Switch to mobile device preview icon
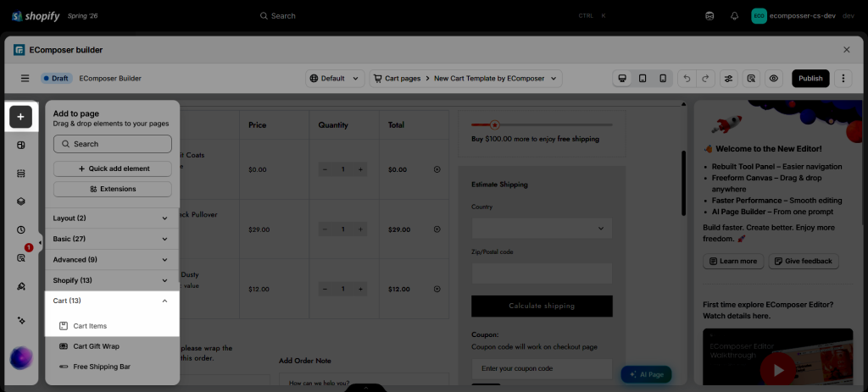Image resolution: width=868 pixels, height=392 pixels. tap(663, 79)
